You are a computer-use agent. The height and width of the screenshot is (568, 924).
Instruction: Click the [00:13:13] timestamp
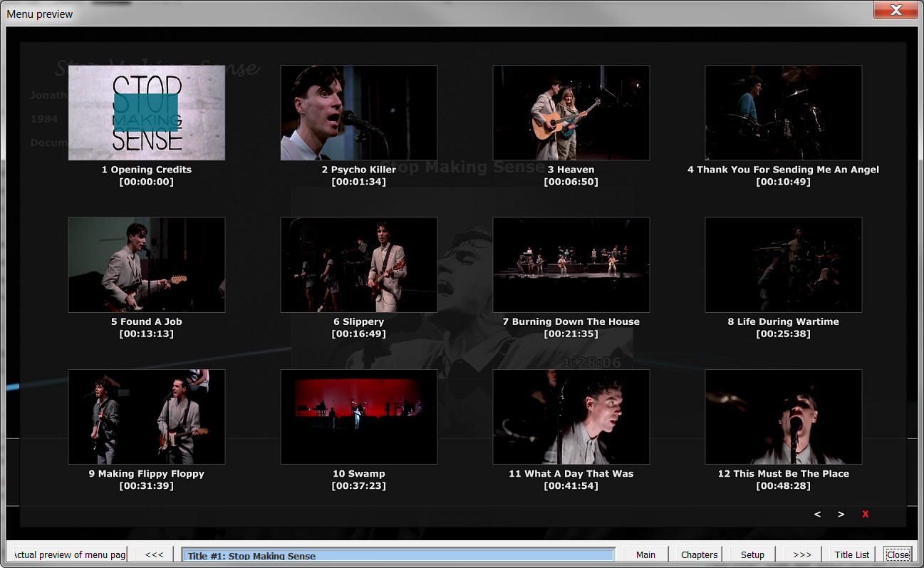pos(147,334)
